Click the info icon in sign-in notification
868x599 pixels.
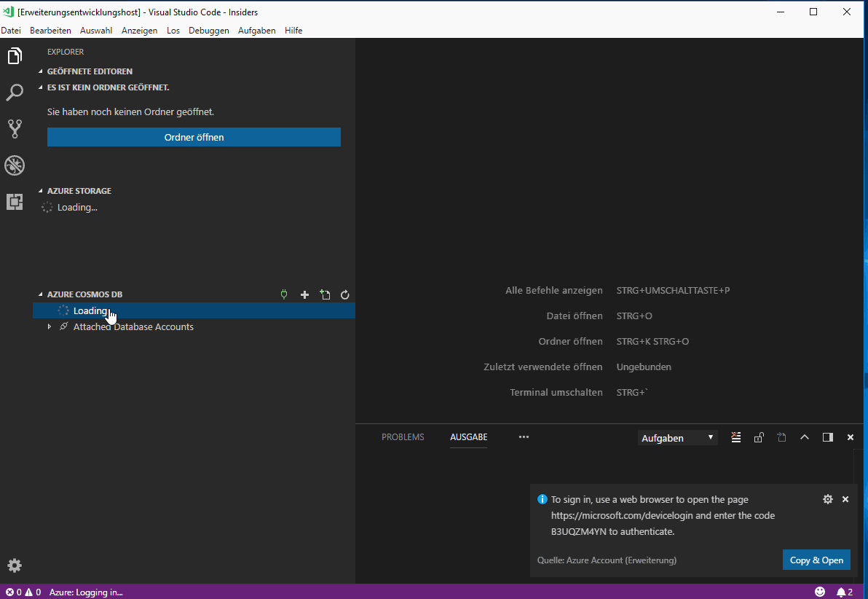point(542,499)
